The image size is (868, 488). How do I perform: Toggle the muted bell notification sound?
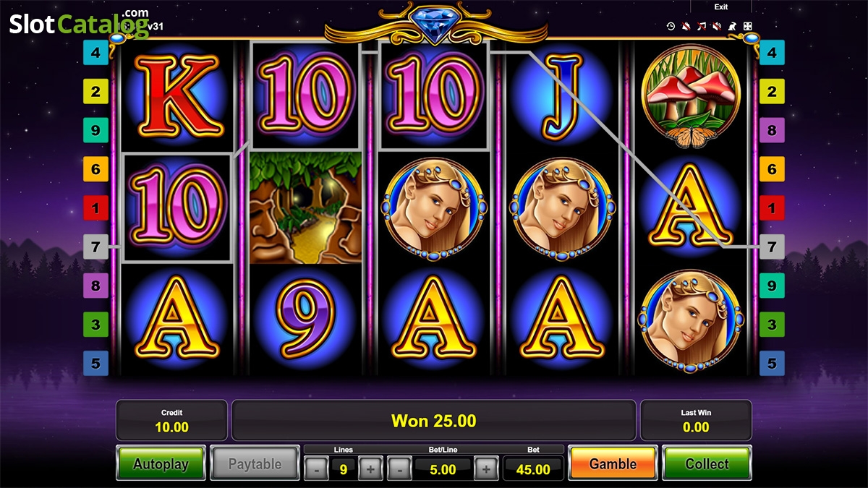click(x=686, y=26)
